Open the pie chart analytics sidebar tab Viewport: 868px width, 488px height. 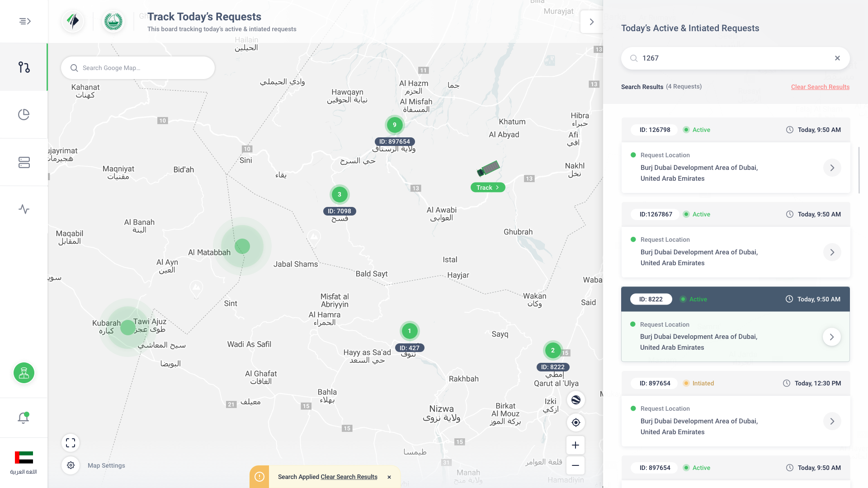[24, 115]
